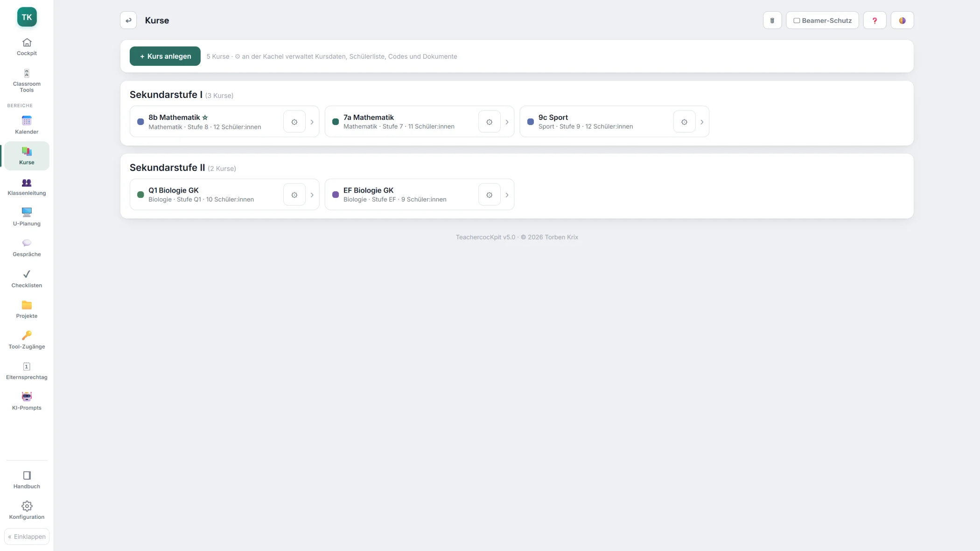Open U-Planung from sidebar

click(x=27, y=217)
